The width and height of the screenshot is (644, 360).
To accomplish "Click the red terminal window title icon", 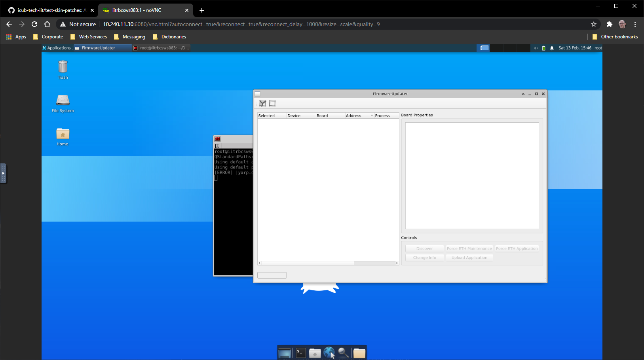I will click(217, 139).
